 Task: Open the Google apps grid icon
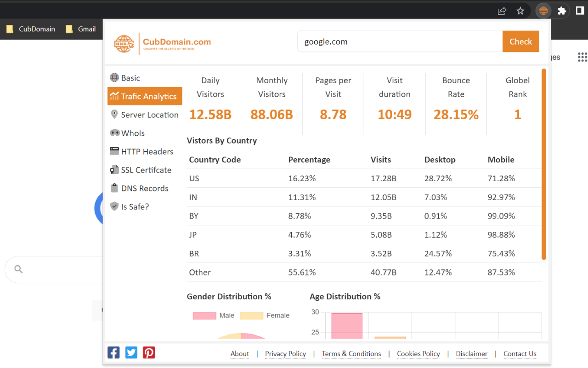tap(582, 57)
